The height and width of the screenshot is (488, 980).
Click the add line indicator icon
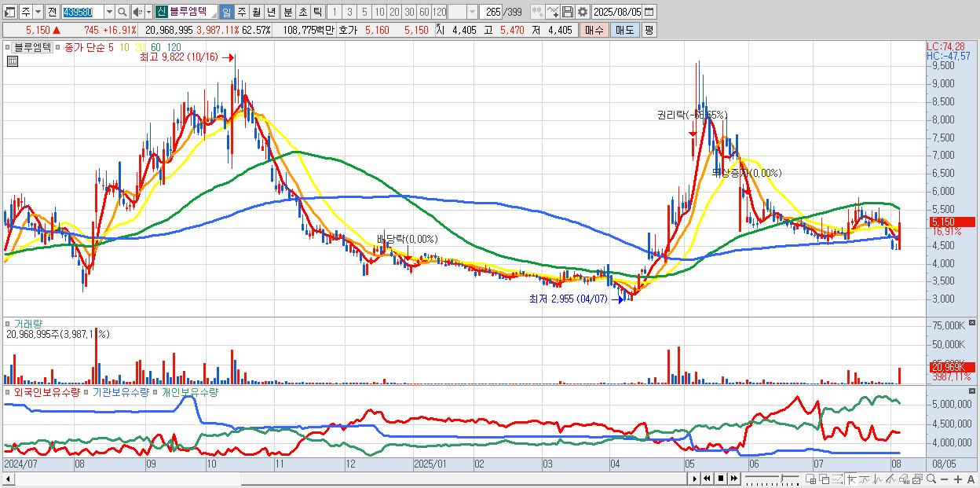553,12
